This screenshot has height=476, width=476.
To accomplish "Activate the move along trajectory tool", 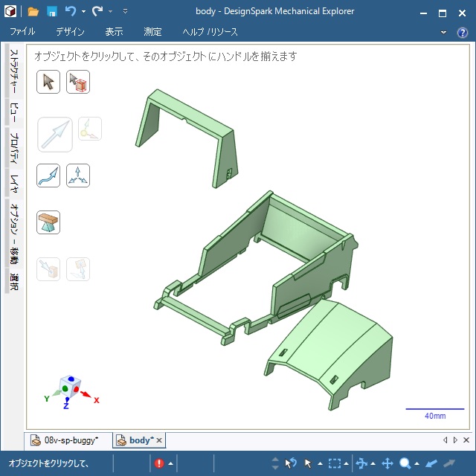I will (48, 176).
